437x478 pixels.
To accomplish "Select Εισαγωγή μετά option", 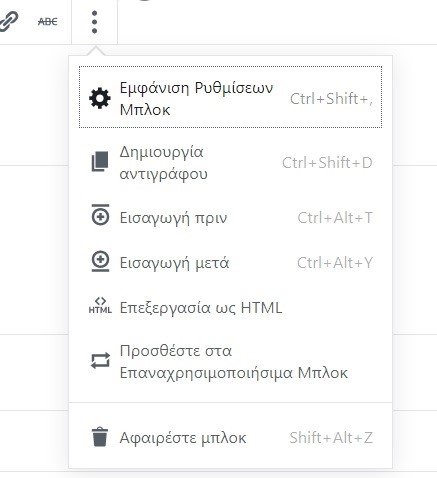I will 230,263.
